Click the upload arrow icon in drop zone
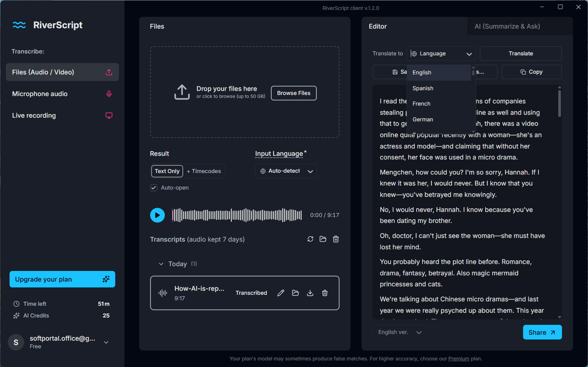Viewport: 588px width, 367px height. tap(182, 92)
